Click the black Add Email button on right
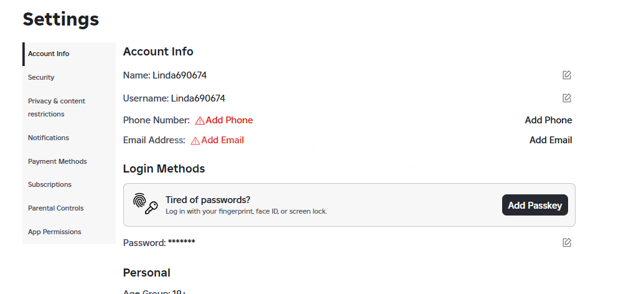Image resolution: width=644 pixels, height=294 pixels. [x=551, y=140]
